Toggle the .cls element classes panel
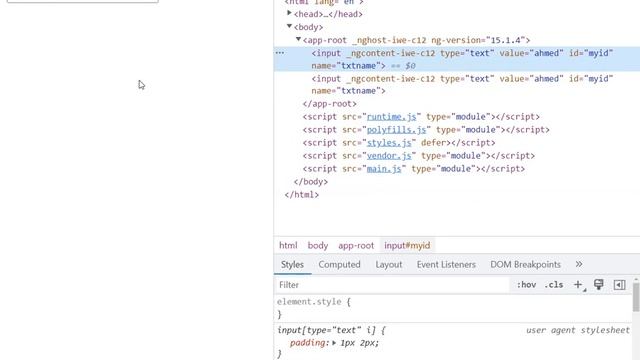640x360 pixels. 554,285
